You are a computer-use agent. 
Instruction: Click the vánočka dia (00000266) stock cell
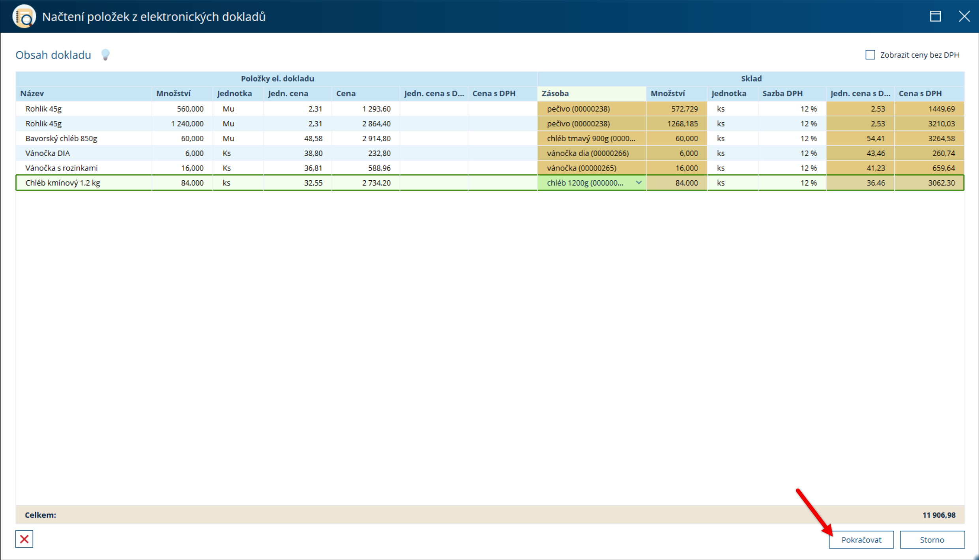(x=588, y=153)
